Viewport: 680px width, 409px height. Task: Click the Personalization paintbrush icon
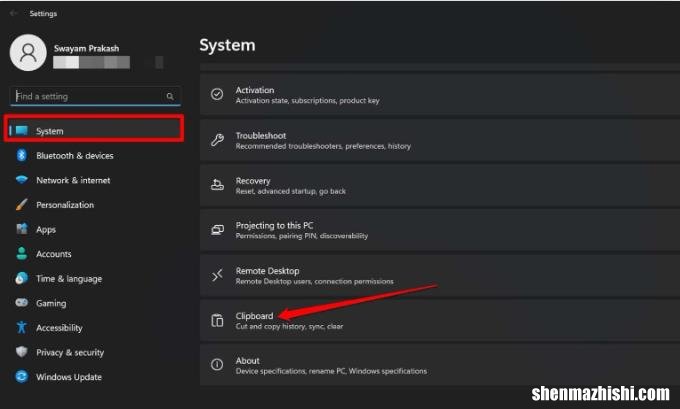(21, 204)
